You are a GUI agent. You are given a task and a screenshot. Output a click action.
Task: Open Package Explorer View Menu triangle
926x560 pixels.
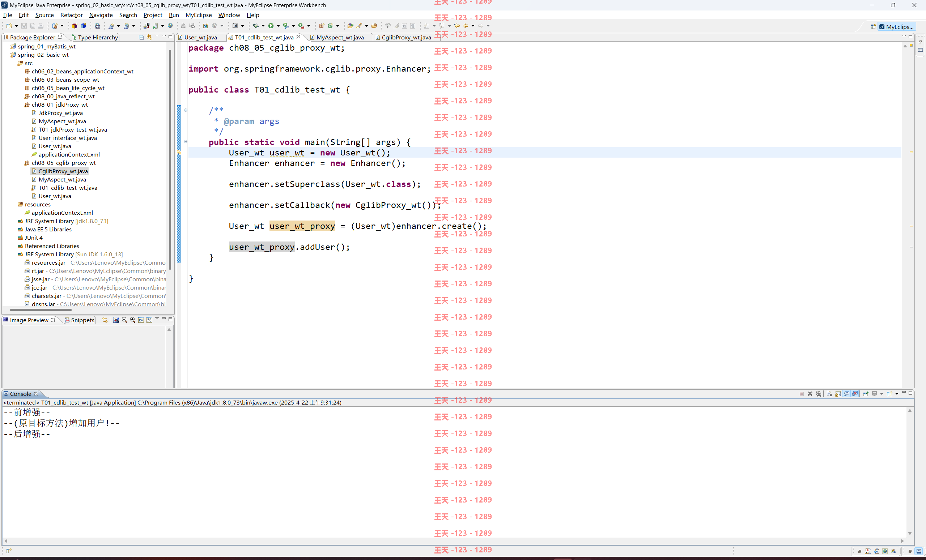pos(157,36)
